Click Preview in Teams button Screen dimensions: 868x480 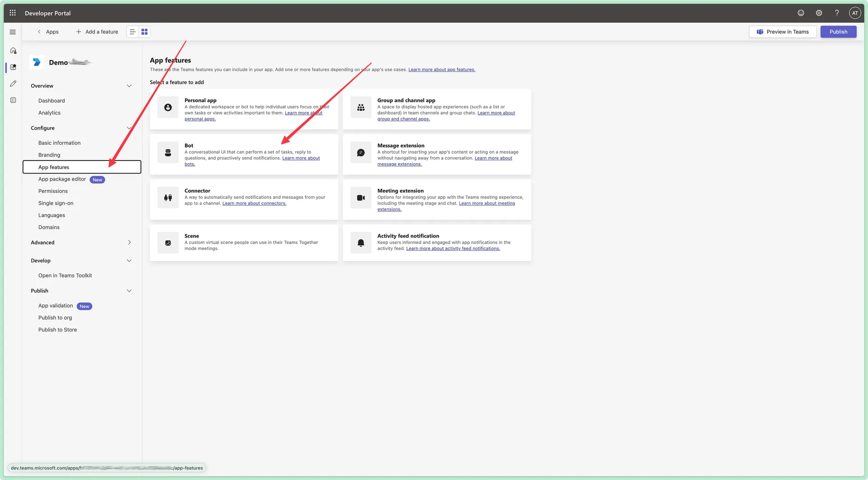pos(783,32)
